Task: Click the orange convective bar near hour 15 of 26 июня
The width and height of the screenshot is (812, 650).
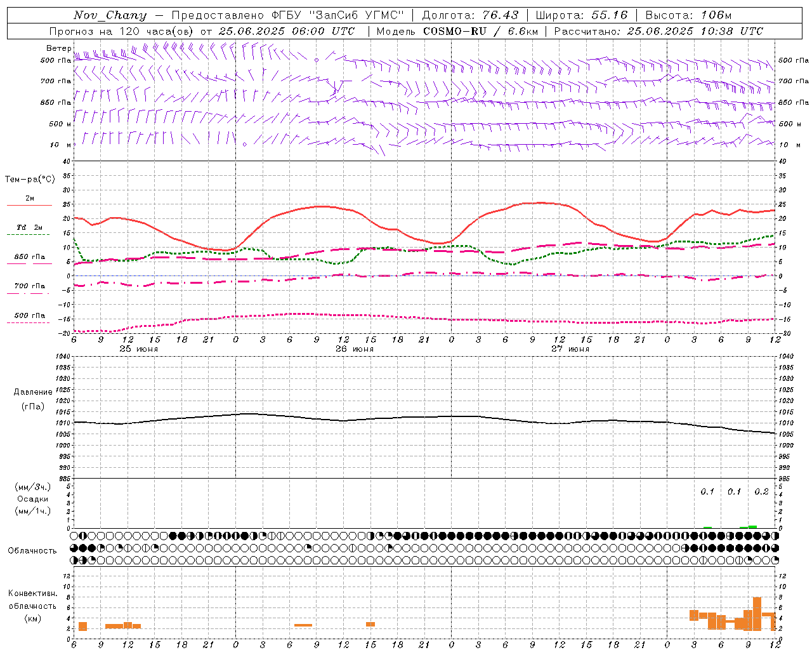Action: tap(370, 624)
